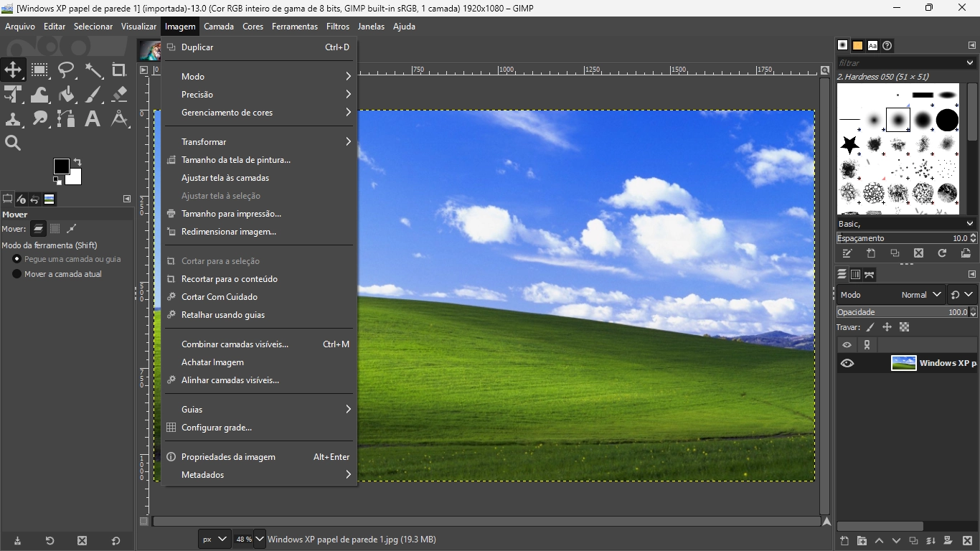Select 'Mover a camada atual' radio option
Screen dimensions: 980x551
(17, 274)
